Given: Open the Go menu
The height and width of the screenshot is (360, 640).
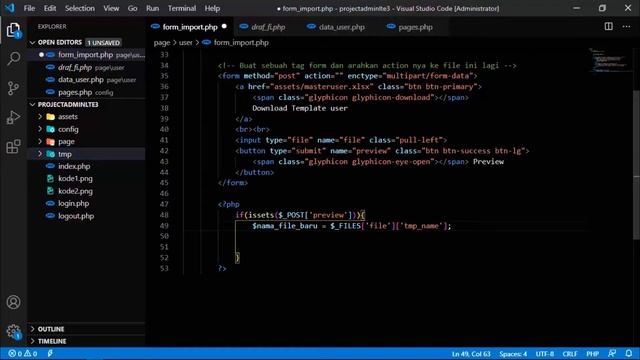Looking at the screenshot, I should click(x=132, y=8).
